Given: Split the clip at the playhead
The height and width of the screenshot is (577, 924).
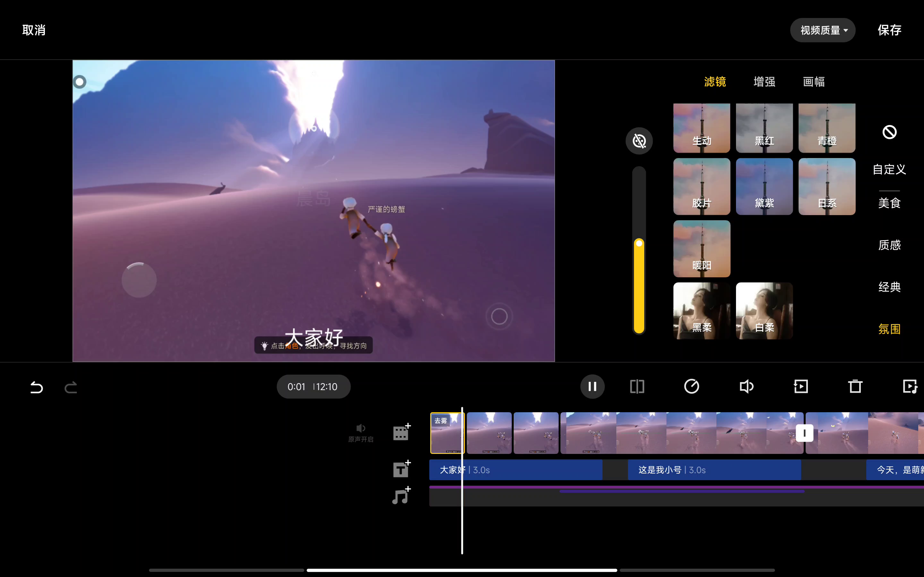Looking at the screenshot, I should [x=637, y=387].
